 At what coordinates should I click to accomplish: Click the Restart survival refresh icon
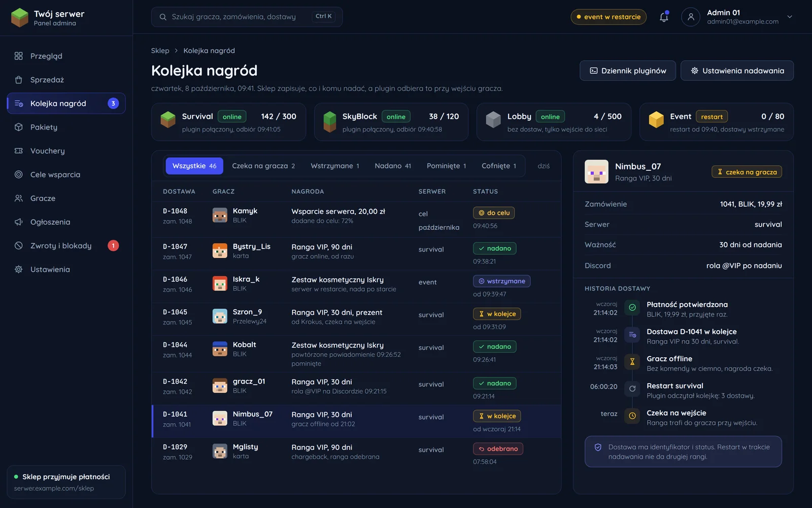pyautogui.click(x=632, y=389)
